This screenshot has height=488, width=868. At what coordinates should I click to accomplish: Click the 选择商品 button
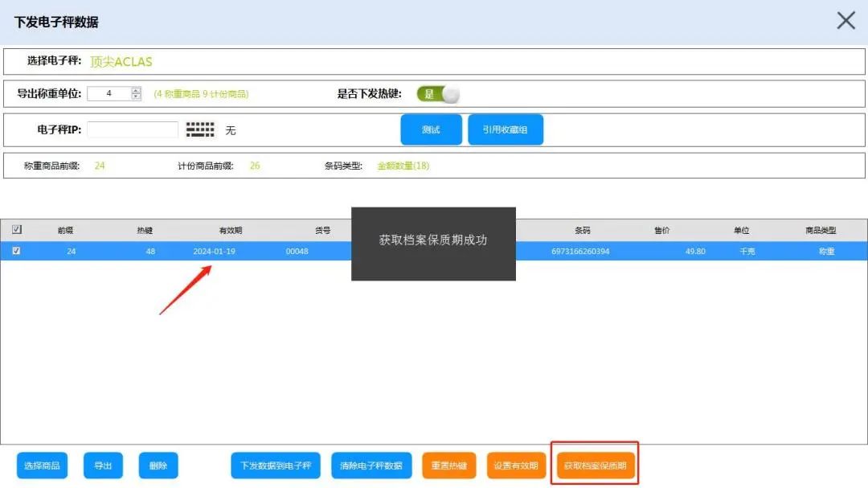43,465
